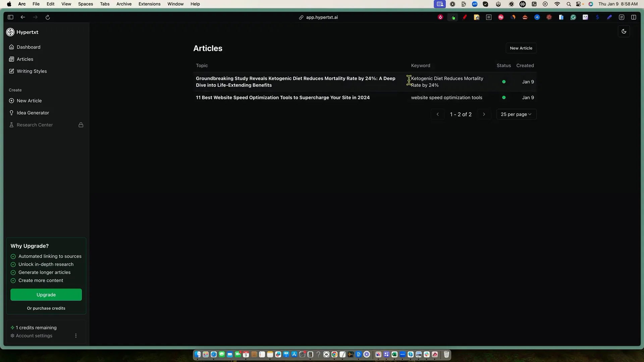Open account options three-dot menu
Screen dimensions: 644x362
76,336
